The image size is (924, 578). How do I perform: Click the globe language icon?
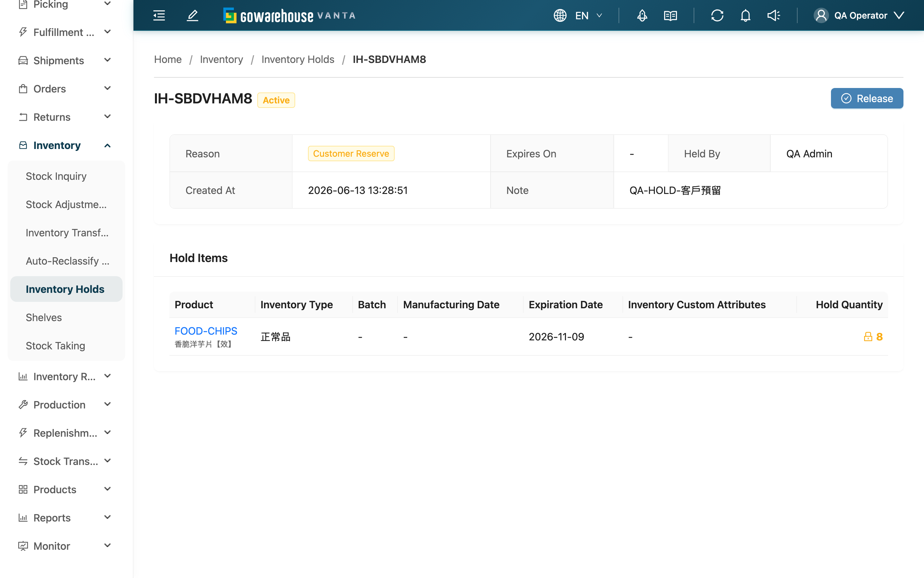coord(560,16)
